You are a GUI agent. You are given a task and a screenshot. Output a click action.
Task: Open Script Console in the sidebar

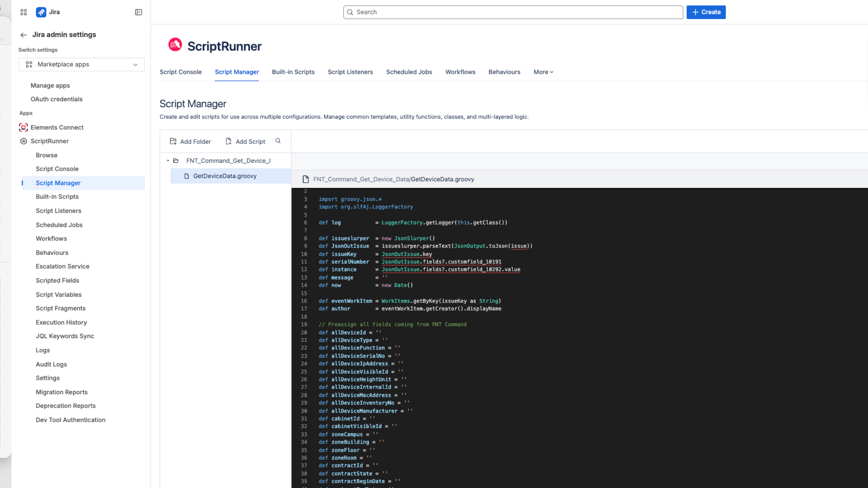[x=57, y=169]
